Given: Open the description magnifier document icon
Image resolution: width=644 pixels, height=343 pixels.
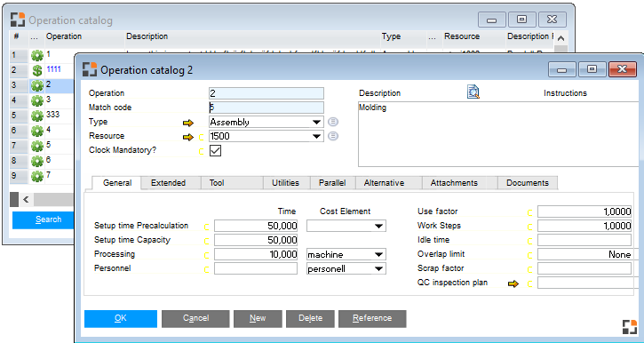Looking at the screenshot, I should [x=473, y=92].
